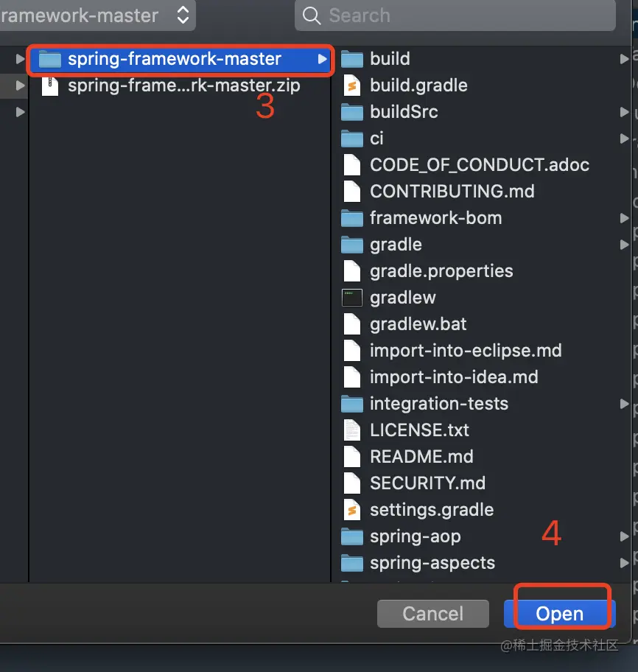Click the build.gradle file icon

pyautogui.click(x=351, y=85)
